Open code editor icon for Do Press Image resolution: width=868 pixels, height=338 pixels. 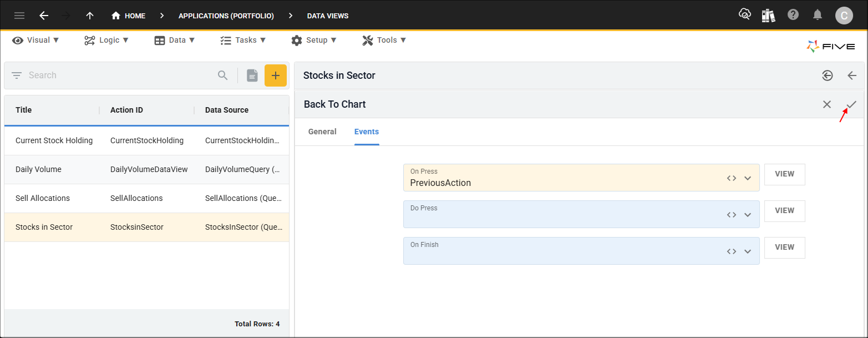click(x=732, y=215)
